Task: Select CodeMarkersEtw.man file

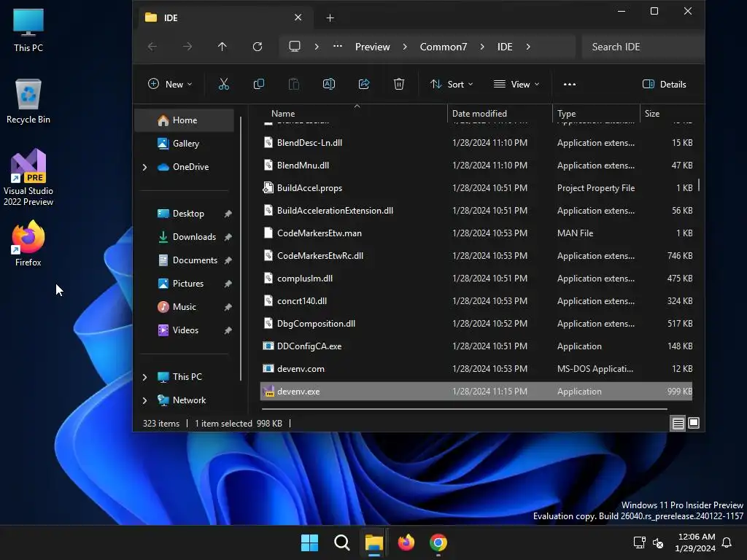Action: (476, 233)
